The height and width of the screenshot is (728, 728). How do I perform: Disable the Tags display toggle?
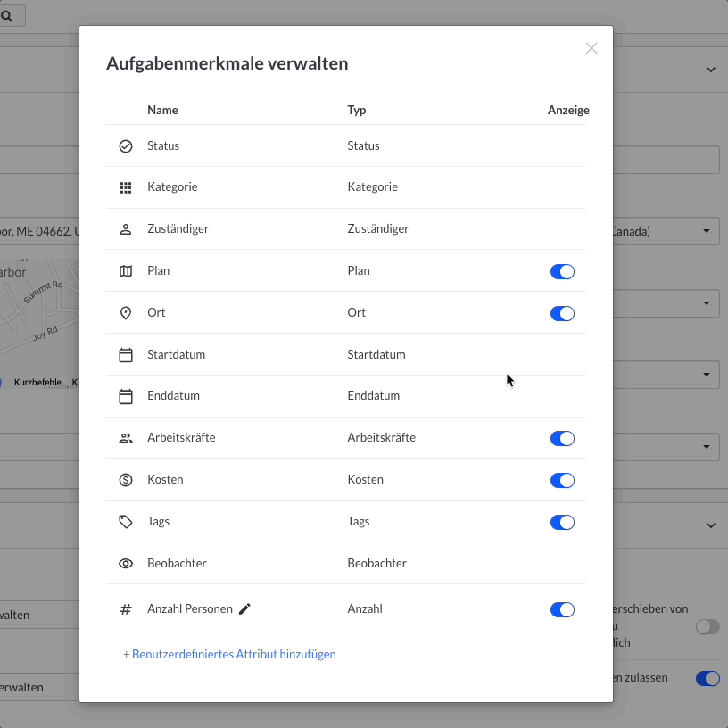point(562,523)
